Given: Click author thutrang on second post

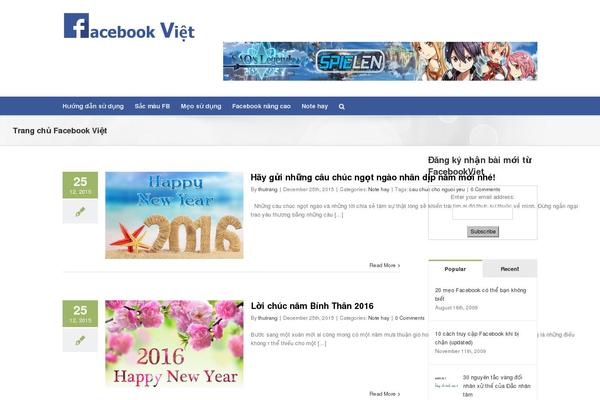Looking at the screenshot, I should (x=267, y=318).
